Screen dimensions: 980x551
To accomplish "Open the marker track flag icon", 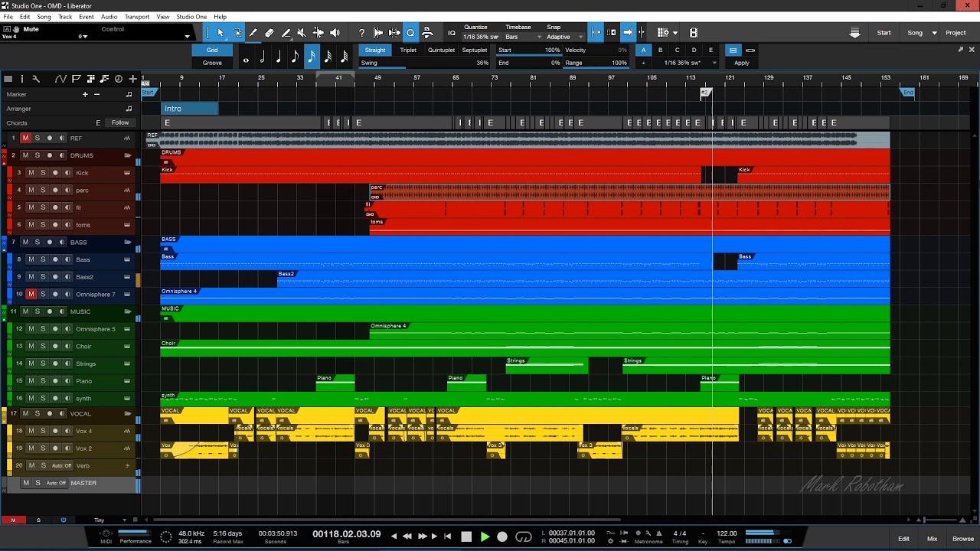I will [76, 79].
